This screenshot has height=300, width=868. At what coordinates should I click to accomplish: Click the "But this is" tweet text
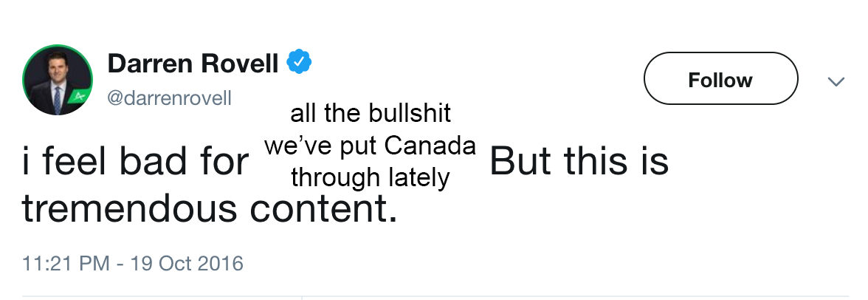(579, 163)
